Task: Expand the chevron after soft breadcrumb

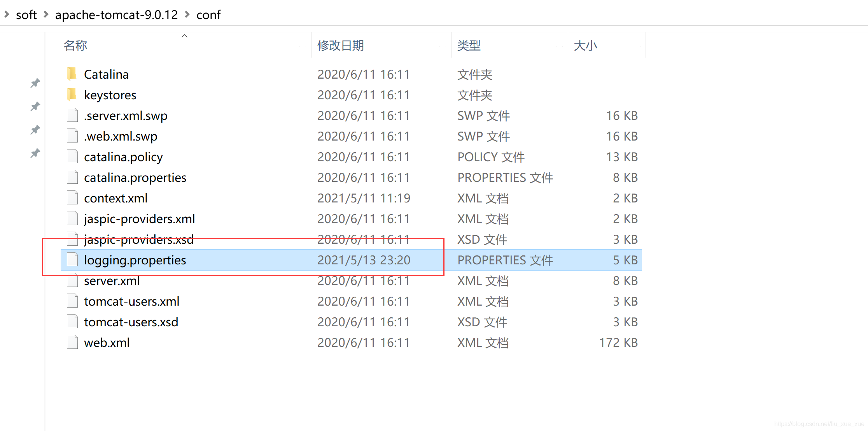Action: (46, 14)
